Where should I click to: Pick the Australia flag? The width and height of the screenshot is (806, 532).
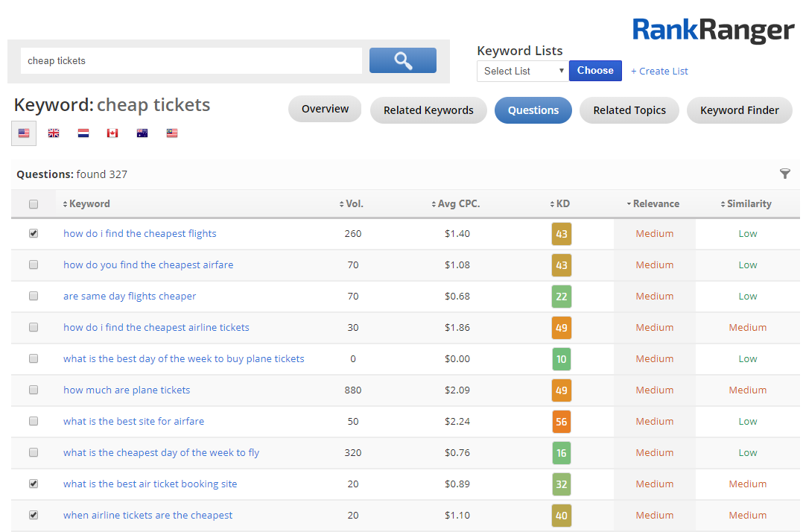142,133
